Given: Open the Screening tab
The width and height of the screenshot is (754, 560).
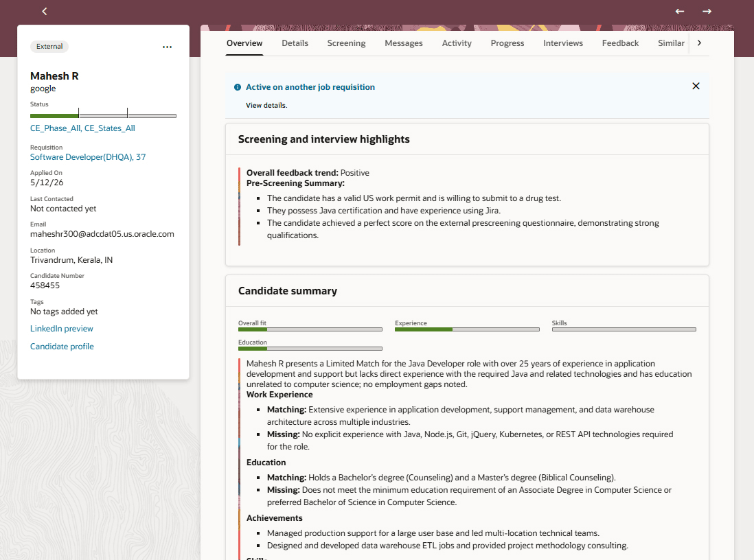Looking at the screenshot, I should [x=346, y=43].
